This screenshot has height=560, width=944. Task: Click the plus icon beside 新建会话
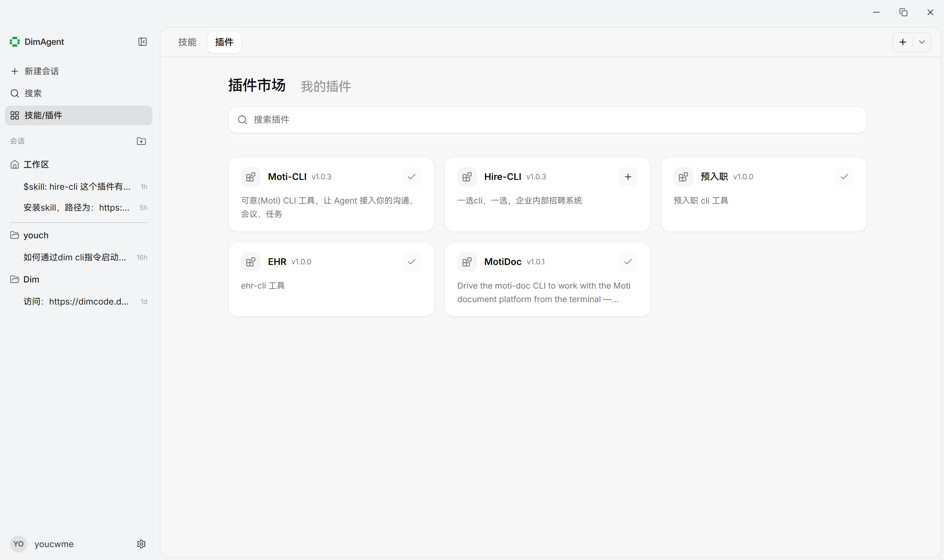[15, 71]
